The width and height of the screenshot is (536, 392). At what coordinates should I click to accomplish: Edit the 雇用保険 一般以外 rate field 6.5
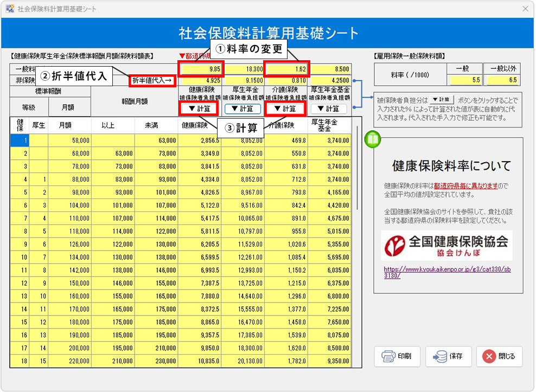click(x=503, y=80)
